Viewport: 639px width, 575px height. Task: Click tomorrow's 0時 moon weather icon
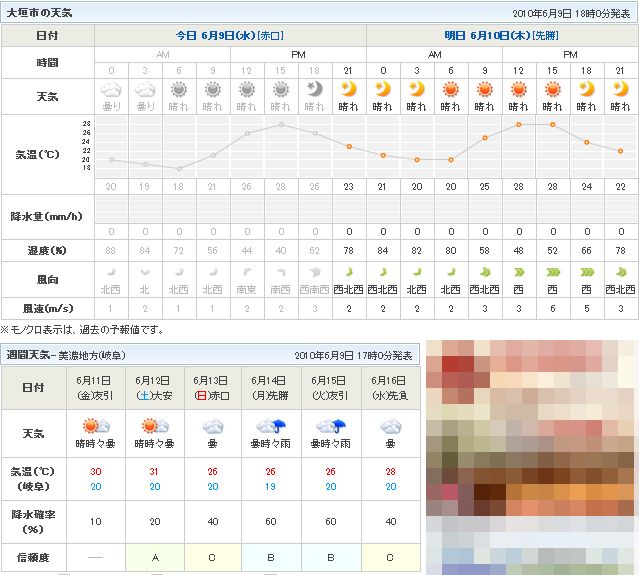point(383,89)
